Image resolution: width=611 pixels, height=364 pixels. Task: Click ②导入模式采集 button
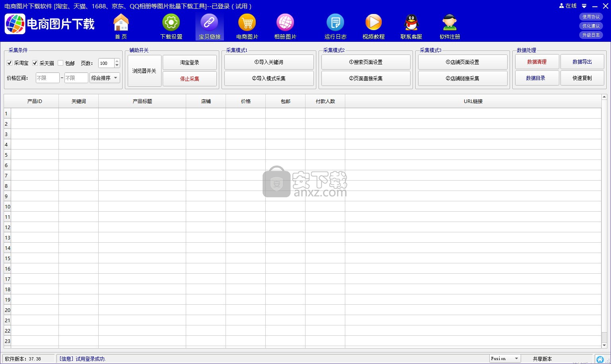click(x=269, y=78)
